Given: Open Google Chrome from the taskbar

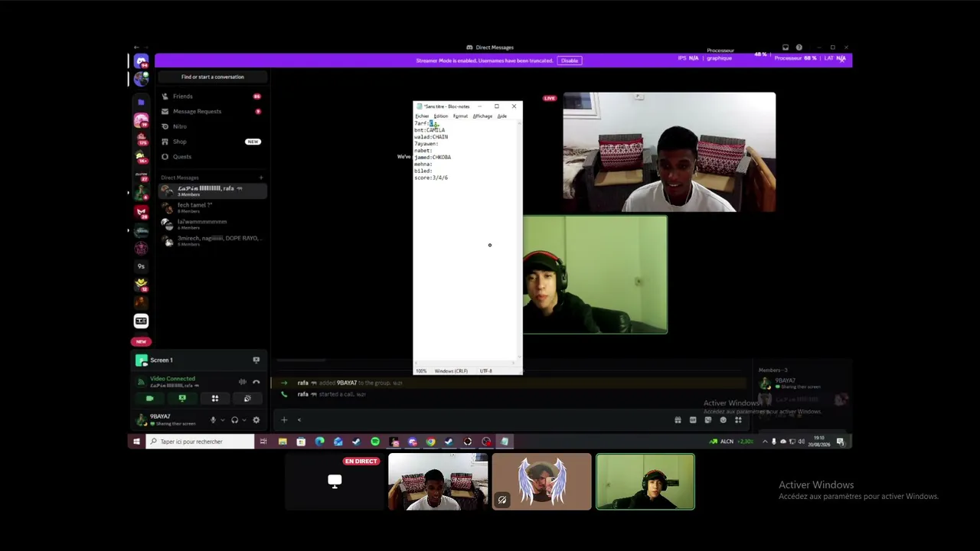Looking at the screenshot, I should click(x=431, y=442).
